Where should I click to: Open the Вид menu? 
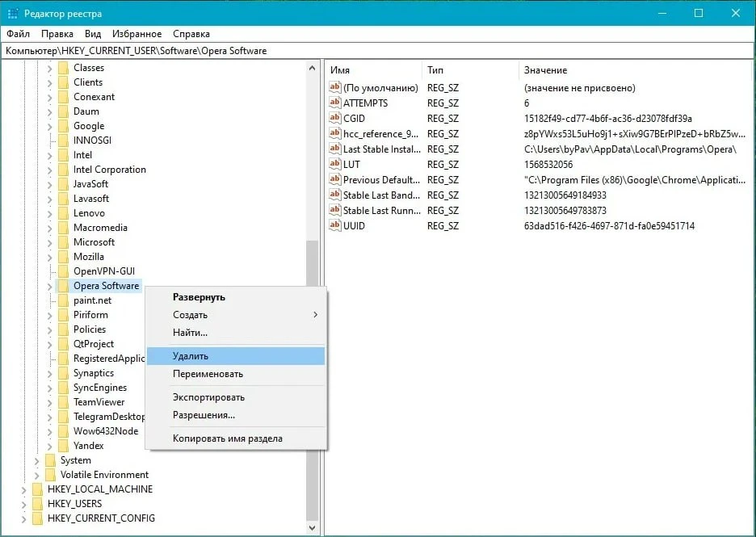(93, 34)
